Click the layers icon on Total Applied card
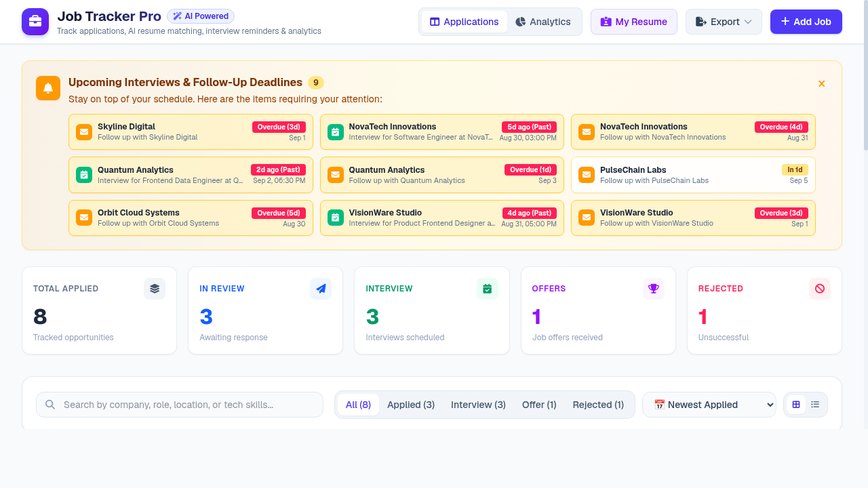The width and height of the screenshot is (868, 488). 155,289
